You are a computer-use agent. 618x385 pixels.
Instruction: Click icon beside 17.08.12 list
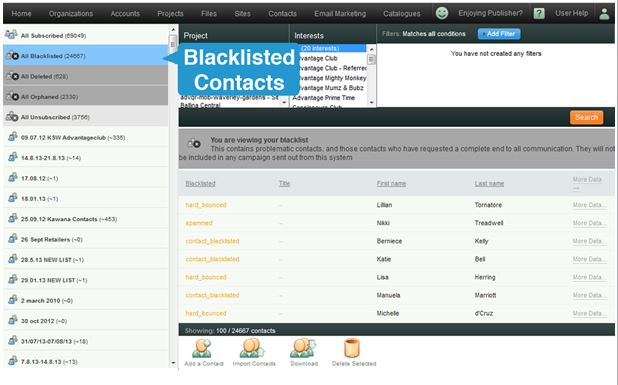point(13,177)
